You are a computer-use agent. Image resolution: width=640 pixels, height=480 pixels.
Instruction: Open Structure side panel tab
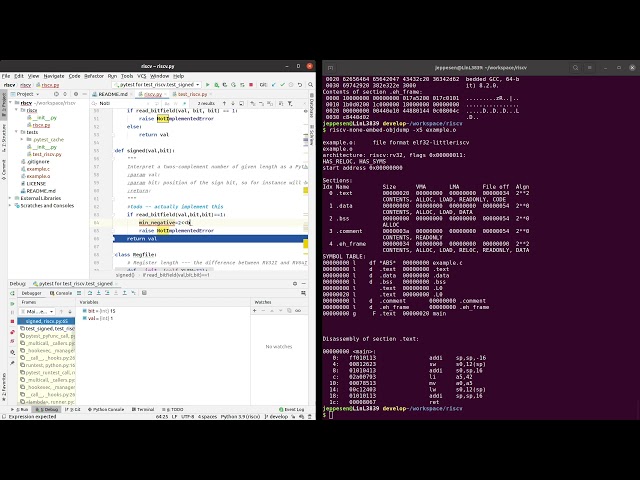click(4, 138)
